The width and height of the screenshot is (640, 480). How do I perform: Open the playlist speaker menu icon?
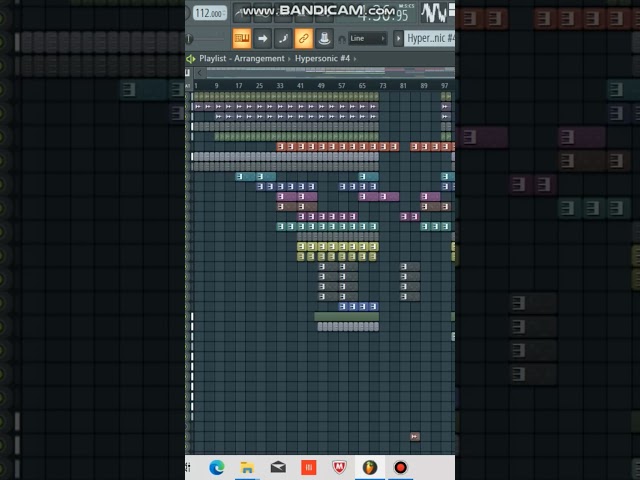point(191,59)
